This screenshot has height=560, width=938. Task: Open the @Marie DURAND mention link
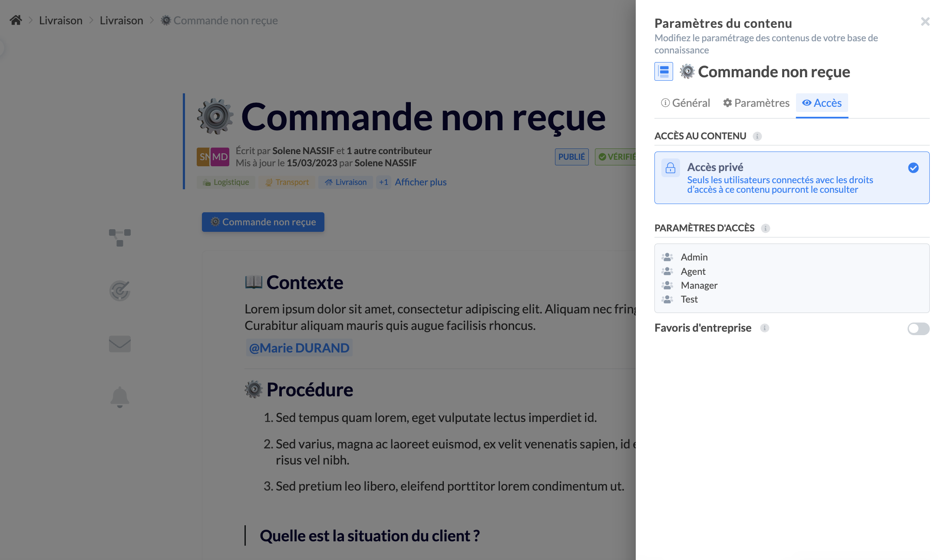(x=299, y=347)
